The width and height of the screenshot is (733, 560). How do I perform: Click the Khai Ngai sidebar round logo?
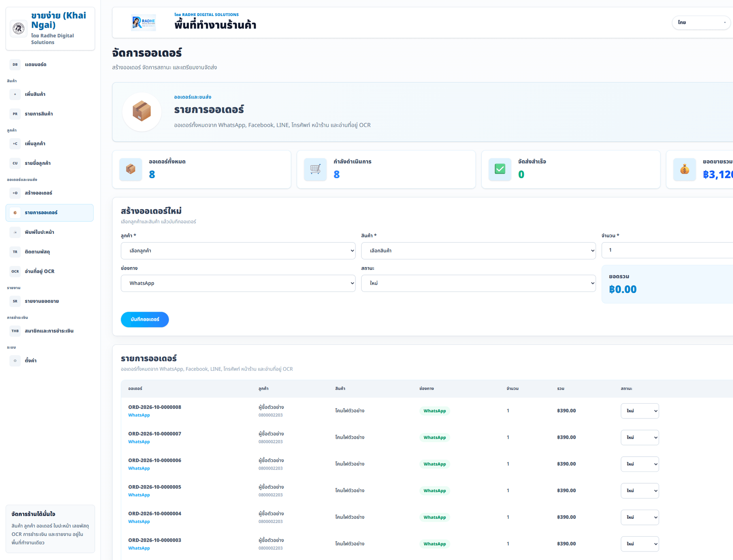(18, 28)
